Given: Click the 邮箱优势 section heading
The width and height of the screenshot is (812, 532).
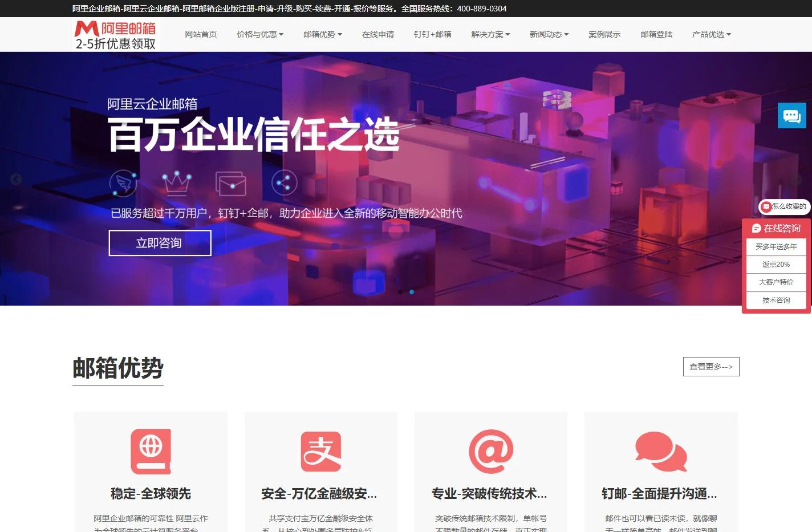Looking at the screenshot, I should tap(118, 368).
